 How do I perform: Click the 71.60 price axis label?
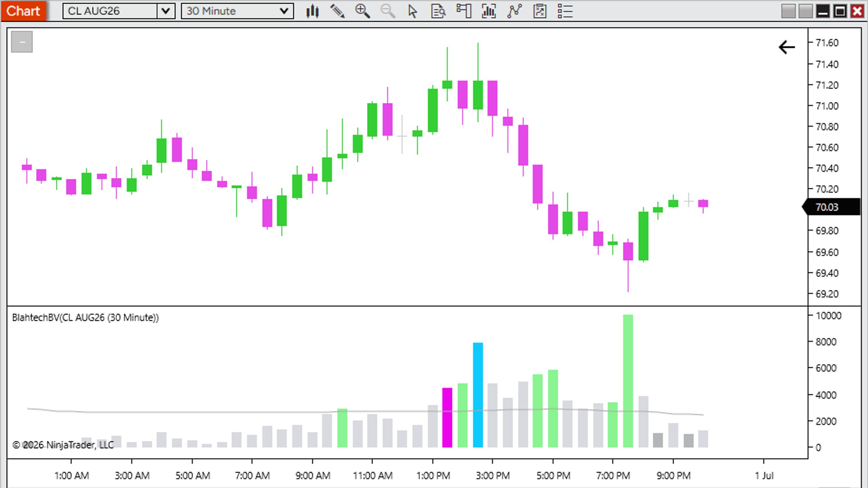coord(827,43)
